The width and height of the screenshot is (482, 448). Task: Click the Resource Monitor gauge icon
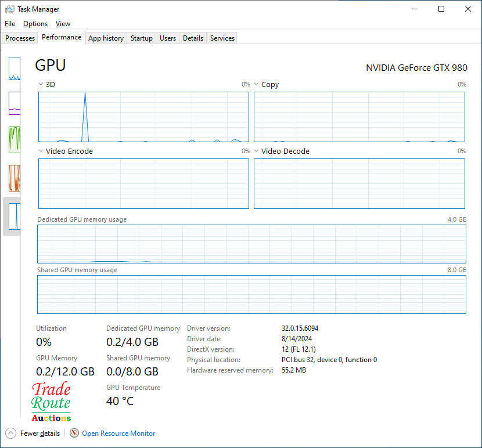tap(74, 433)
